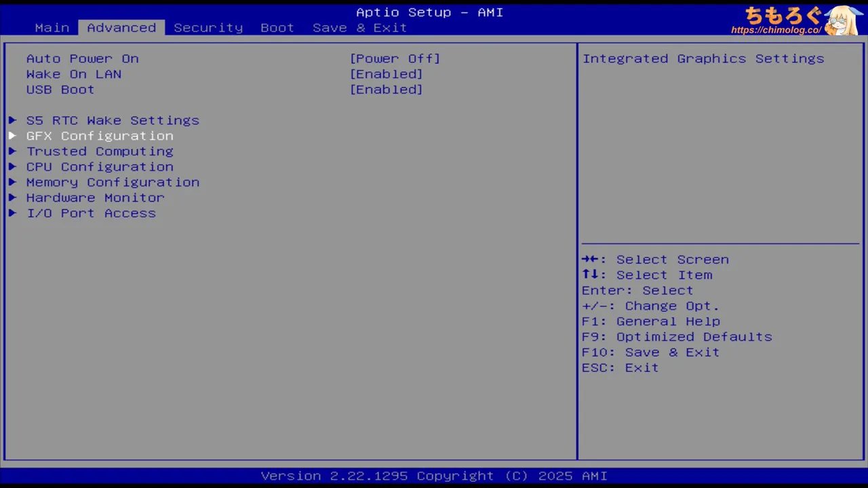This screenshot has width=868, height=488.
Task: Open the Save & Exit tab
Action: click(x=359, y=28)
